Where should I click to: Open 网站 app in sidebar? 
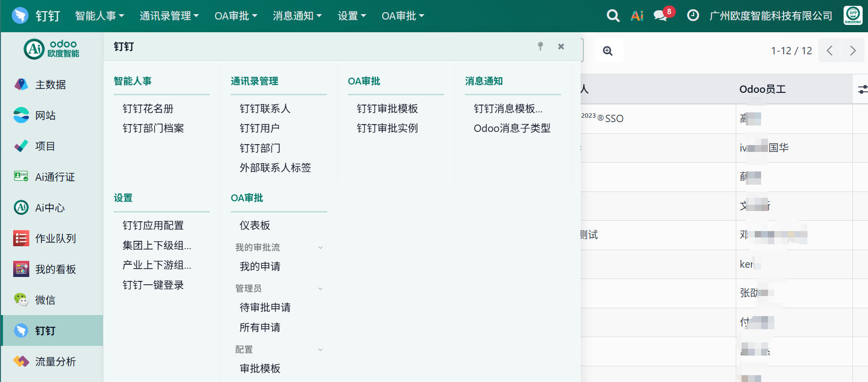pos(52,115)
